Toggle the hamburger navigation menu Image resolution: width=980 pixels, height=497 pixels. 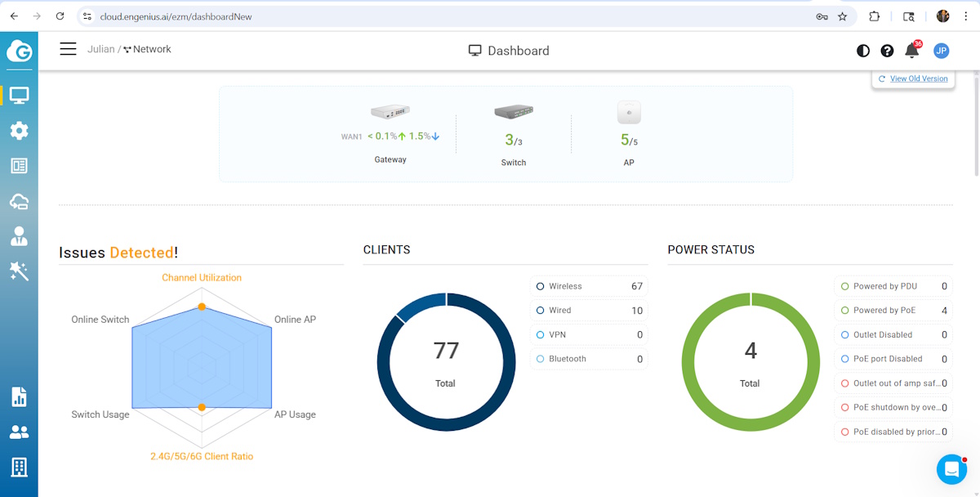pyautogui.click(x=68, y=49)
